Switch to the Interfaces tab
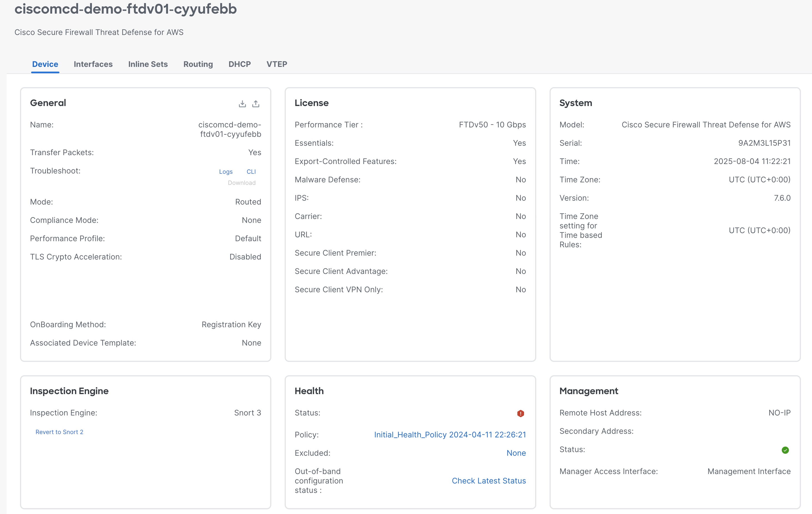The image size is (812, 514). click(93, 64)
